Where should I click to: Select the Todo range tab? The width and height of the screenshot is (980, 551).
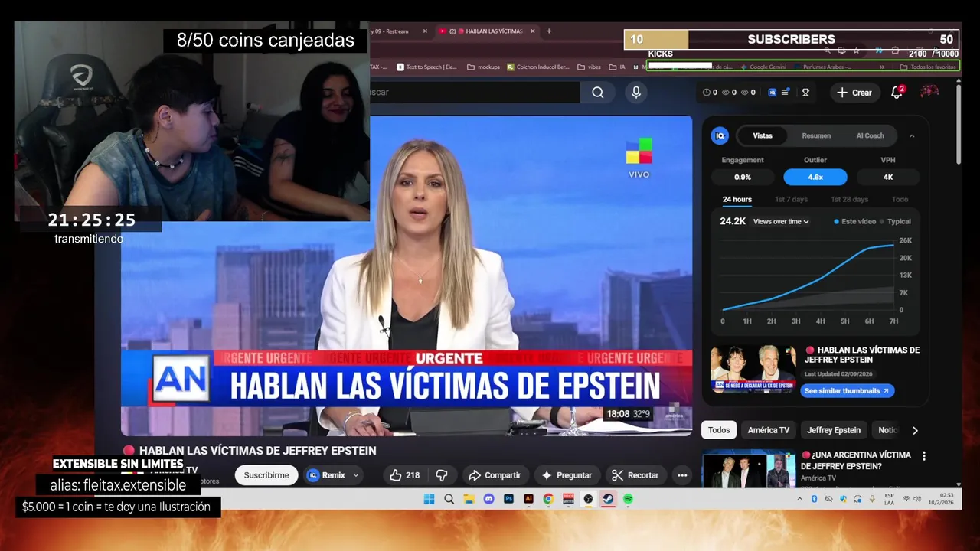point(900,199)
